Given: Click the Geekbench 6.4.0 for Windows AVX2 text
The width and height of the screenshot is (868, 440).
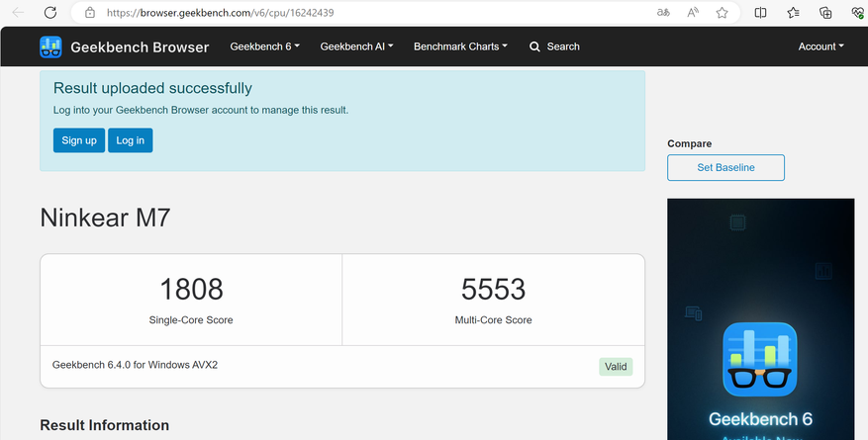Looking at the screenshot, I should 135,365.
